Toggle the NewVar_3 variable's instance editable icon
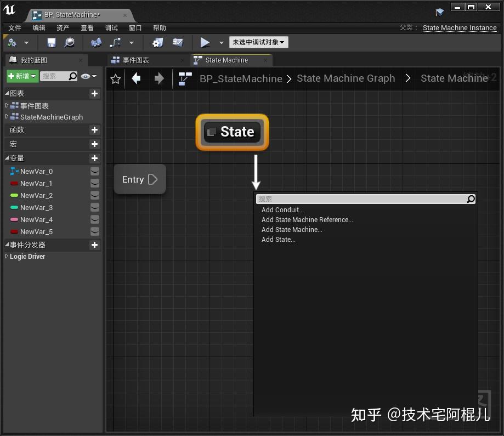The height and width of the screenshot is (436, 504). coord(94,207)
